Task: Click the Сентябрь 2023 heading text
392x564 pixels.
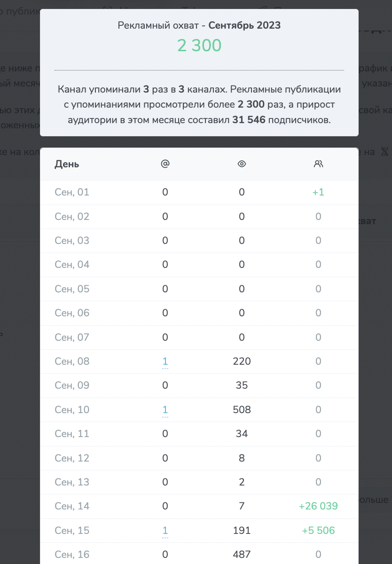Action: click(x=244, y=25)
